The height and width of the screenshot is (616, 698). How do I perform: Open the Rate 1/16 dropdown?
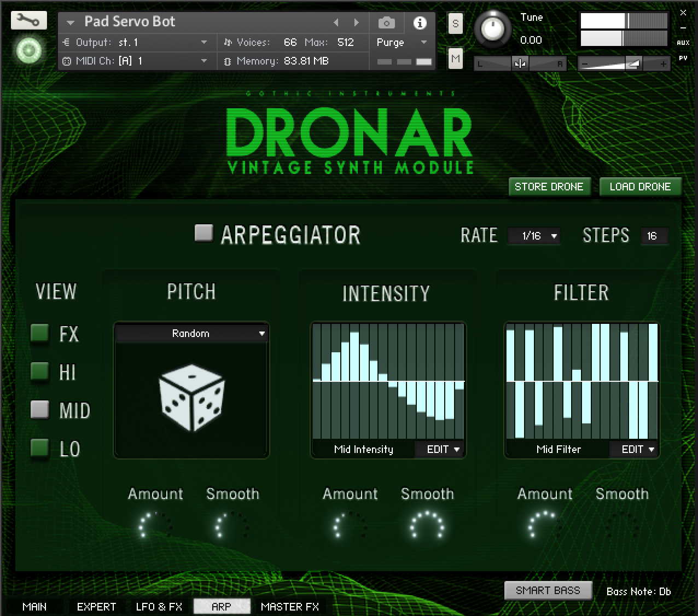tap(533, 236)
